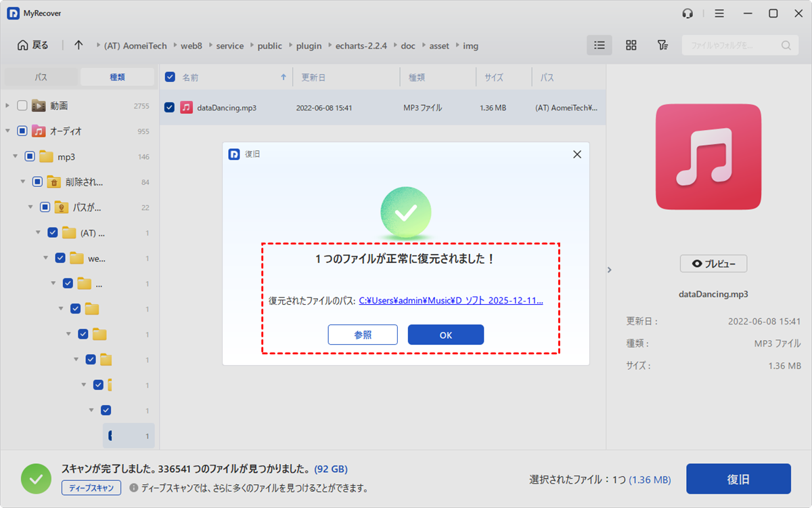The height and width of the screenshot is (508, 812).
Task: Go up one folder with the up arrow
Action: click(x=78, y=45)
